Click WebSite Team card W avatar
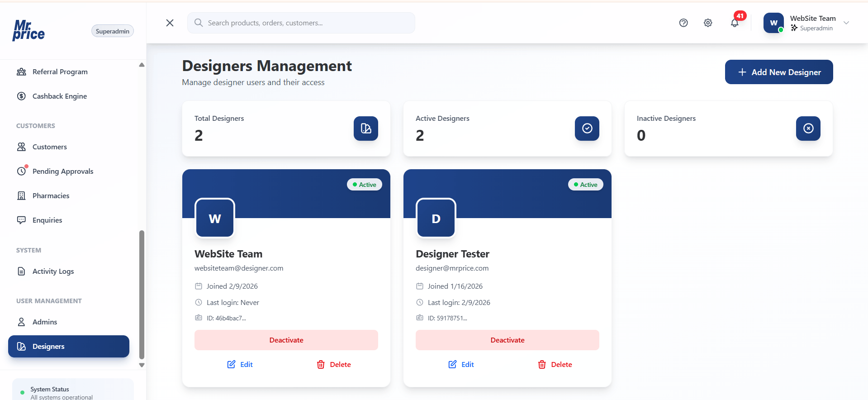868x400 pixels. tap(215, 218)
